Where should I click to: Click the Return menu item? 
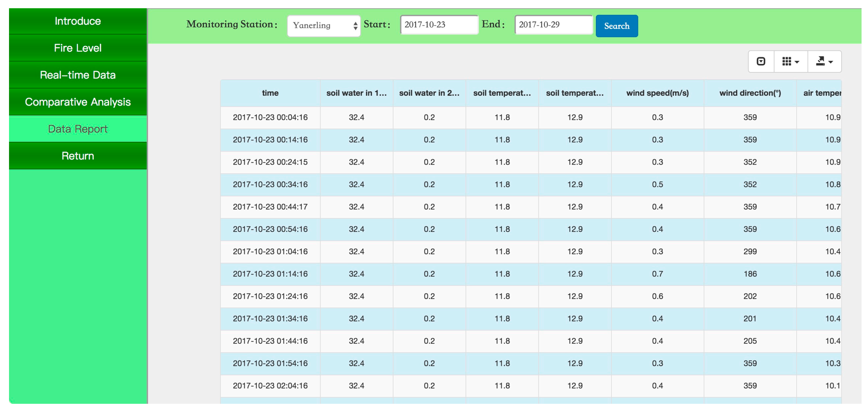[78, 155]
